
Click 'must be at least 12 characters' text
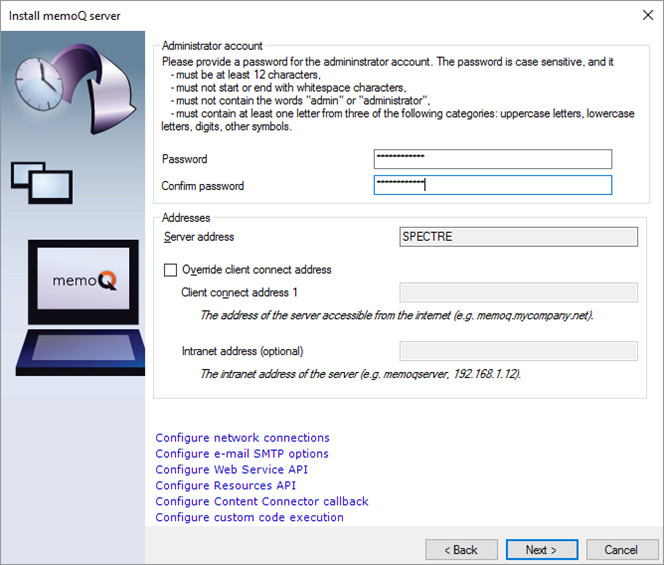(248, 75)
